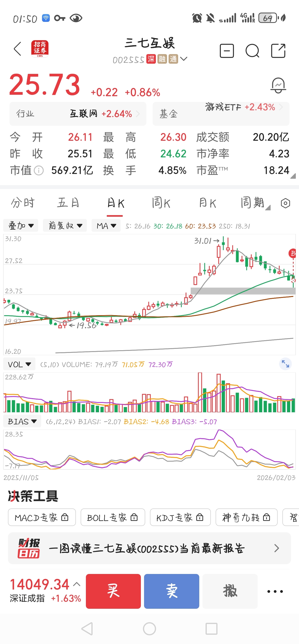The width and height of the screenshot is (299, 644).
Task: Tap the 2026/02/03 date label
Action: [276, 478]
